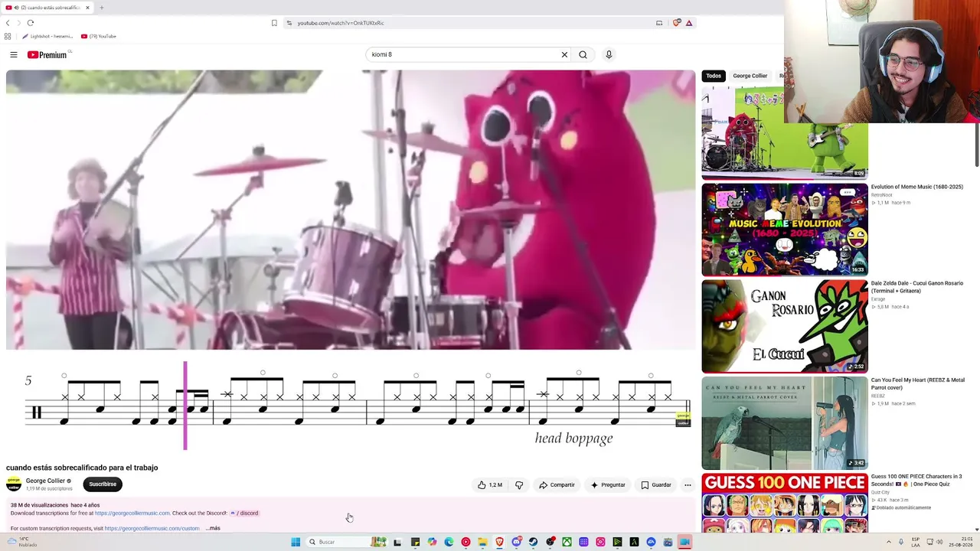Open the Music Meme Evolution thumbnail
980x551 pixels.
tap(785, 230)
